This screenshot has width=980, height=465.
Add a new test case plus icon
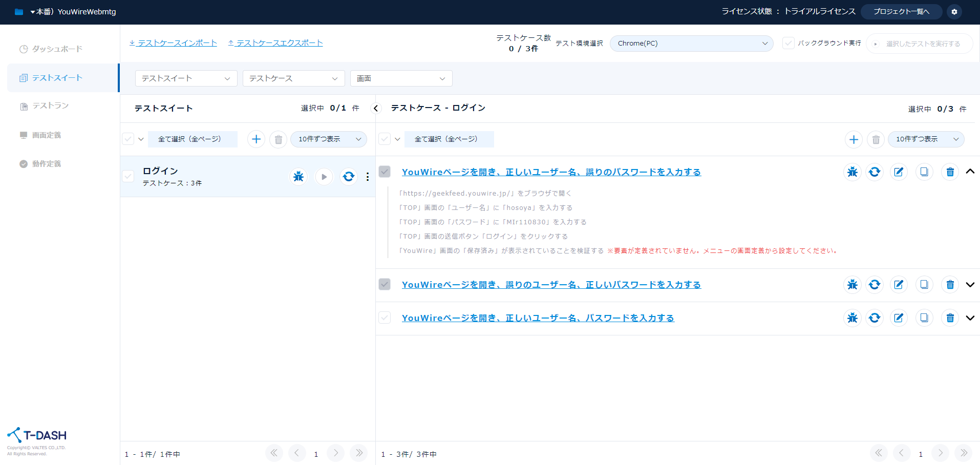point(854,139)
